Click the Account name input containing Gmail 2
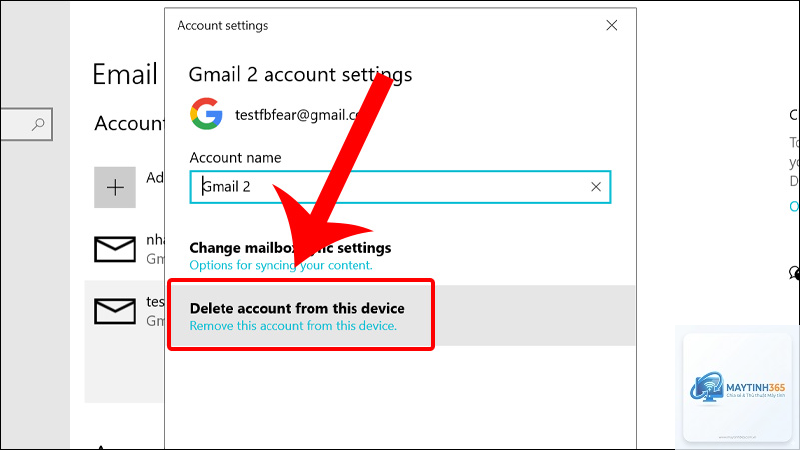800x450 pixels. tap(400, 187)
